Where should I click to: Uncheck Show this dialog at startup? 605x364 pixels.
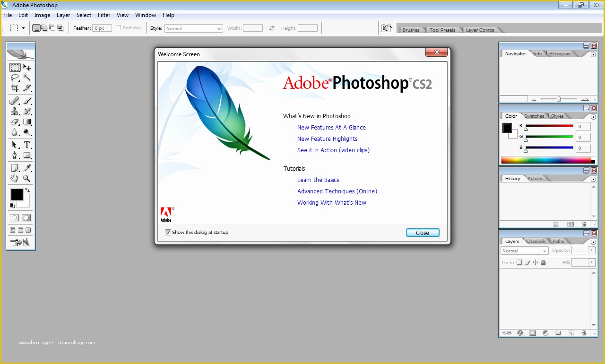coord(168,232)
